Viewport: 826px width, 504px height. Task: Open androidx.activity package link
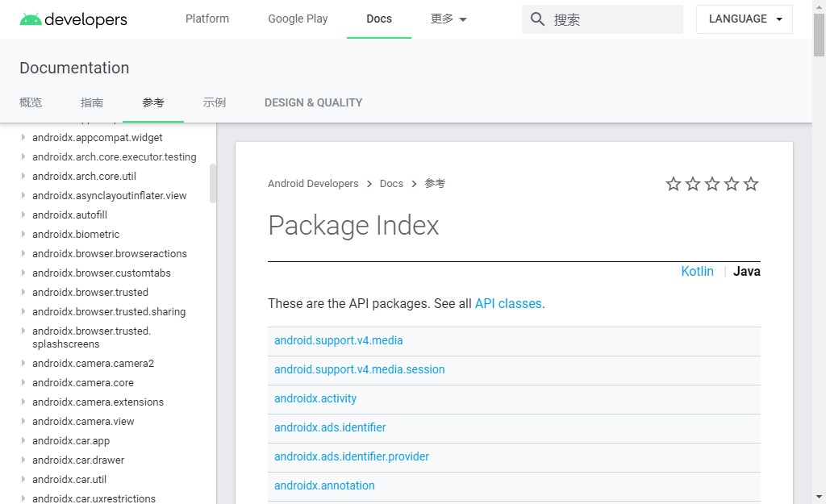315,398
